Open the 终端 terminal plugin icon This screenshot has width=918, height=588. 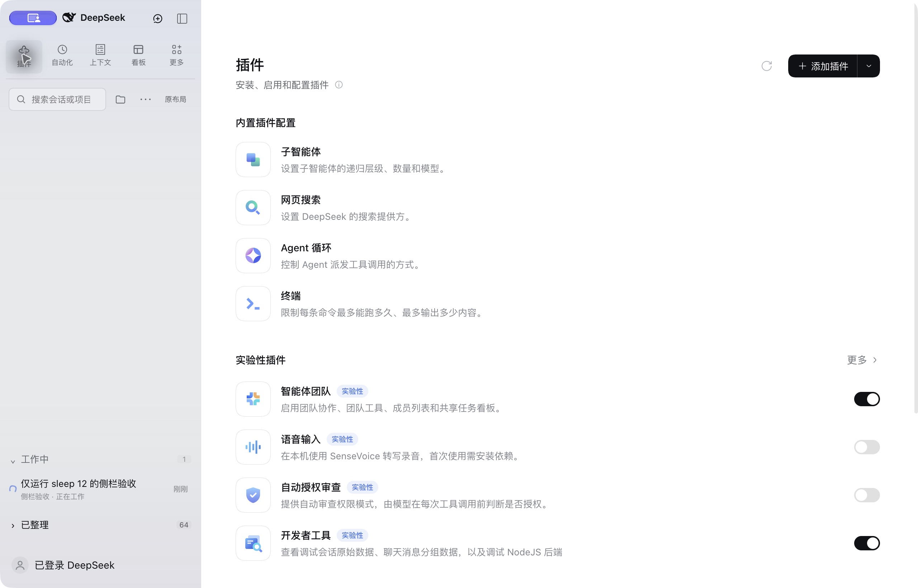click(253, 304)
